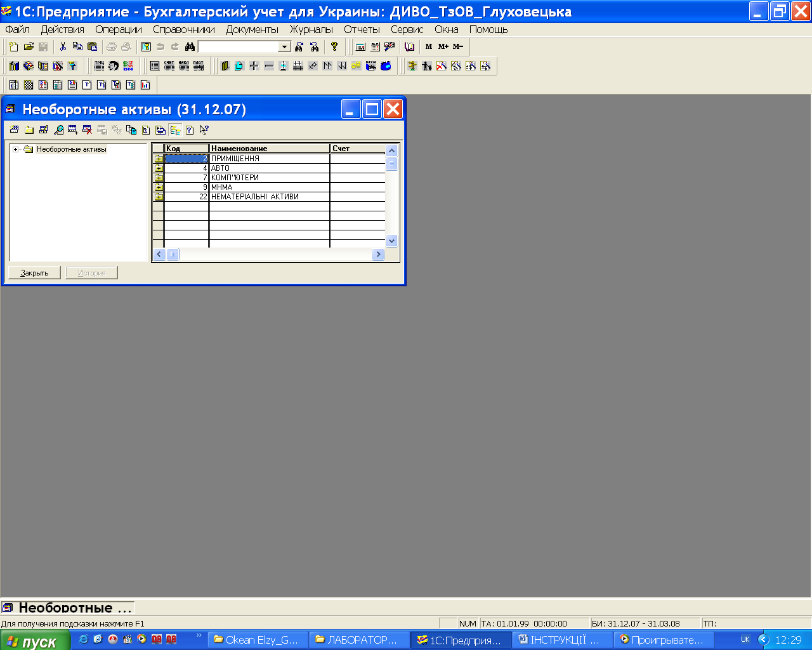
Task: Select the Cut scissors icon
Action: [x=63, y=46]
